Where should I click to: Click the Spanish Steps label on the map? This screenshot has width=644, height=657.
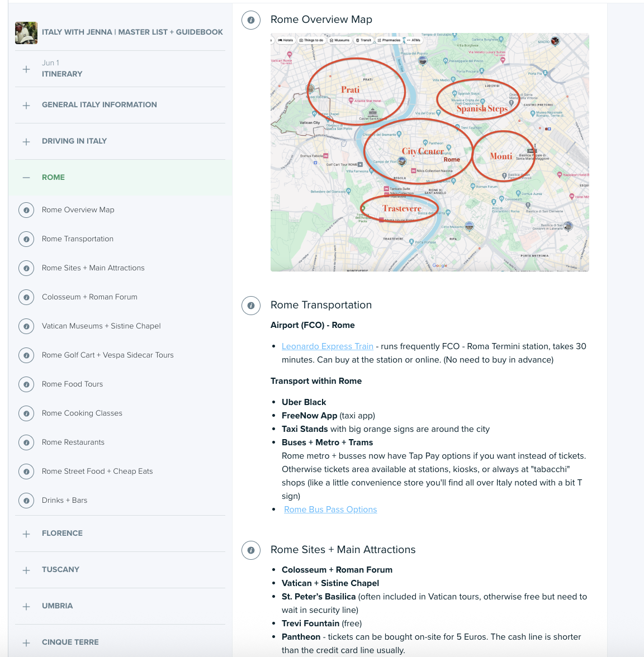tap(482, 109)
